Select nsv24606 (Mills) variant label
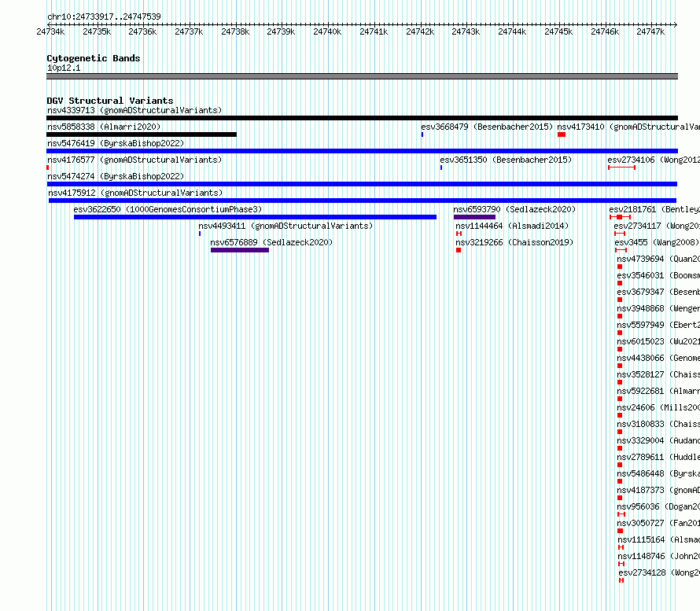 [658, 407]
